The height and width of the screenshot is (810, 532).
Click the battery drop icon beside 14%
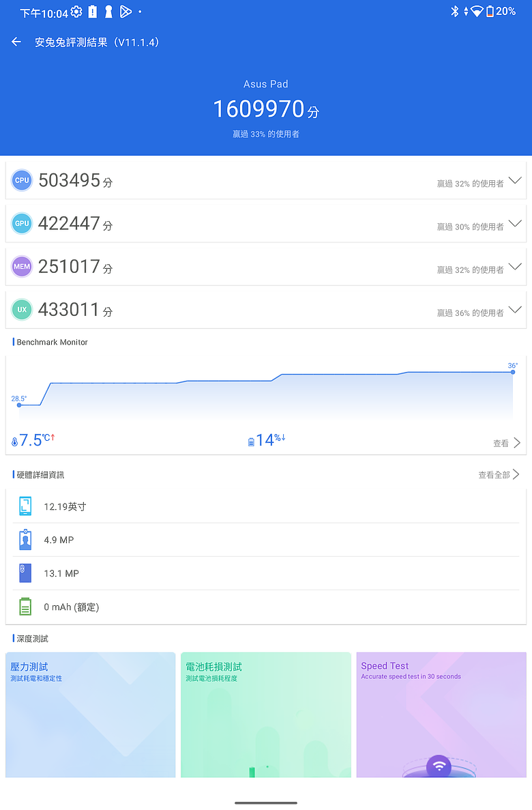tap(251, 442)
